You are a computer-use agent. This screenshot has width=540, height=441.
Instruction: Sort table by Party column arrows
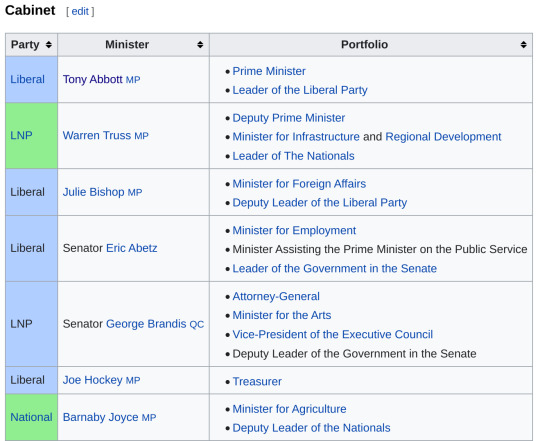(x=49, y=44)
